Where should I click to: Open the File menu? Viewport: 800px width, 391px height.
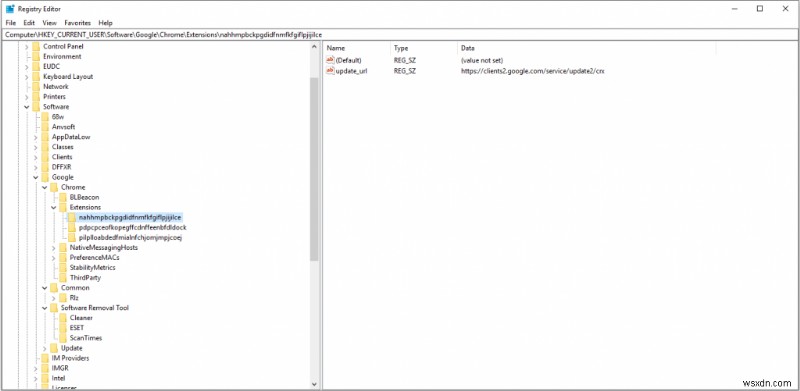click(x=11, y=23)
